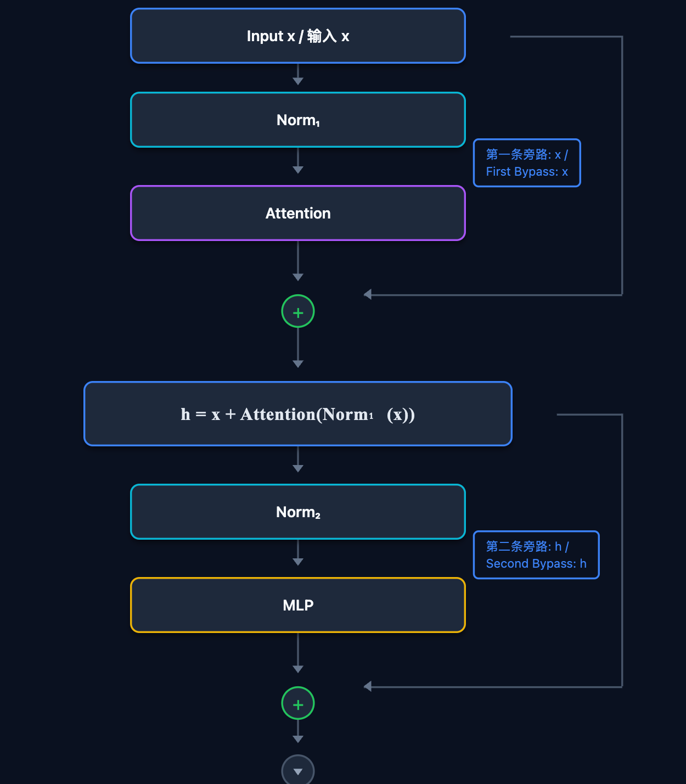Click the arrowhead between Norm₁ and Attention
This screenshot has width=686, height=784.
pos(298,170)
